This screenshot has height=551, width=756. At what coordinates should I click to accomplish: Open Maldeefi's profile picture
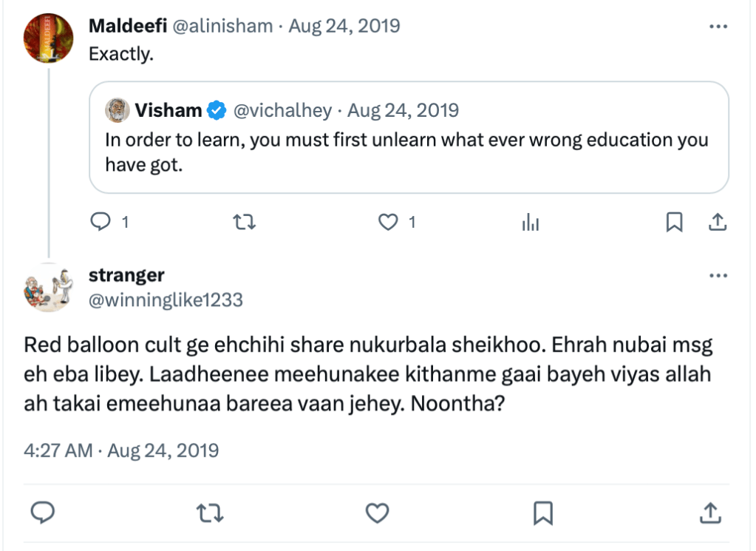49,38
